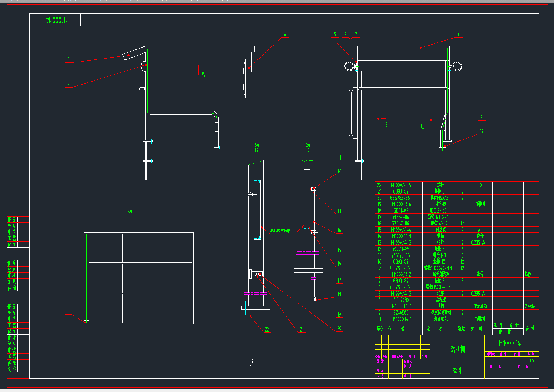Select 'GB6170-86' in the parts list
Screen dimensions: 554x392
coord(401,255)
